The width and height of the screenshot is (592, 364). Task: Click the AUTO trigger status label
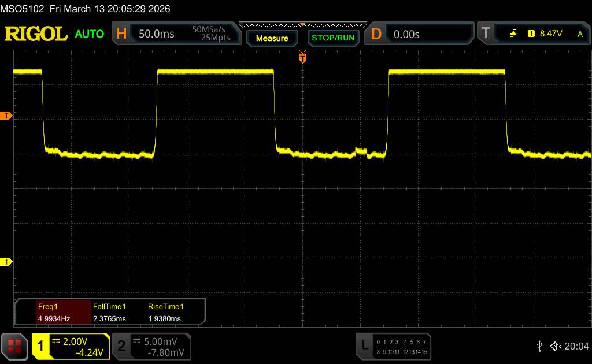click(x=90, y=34)
